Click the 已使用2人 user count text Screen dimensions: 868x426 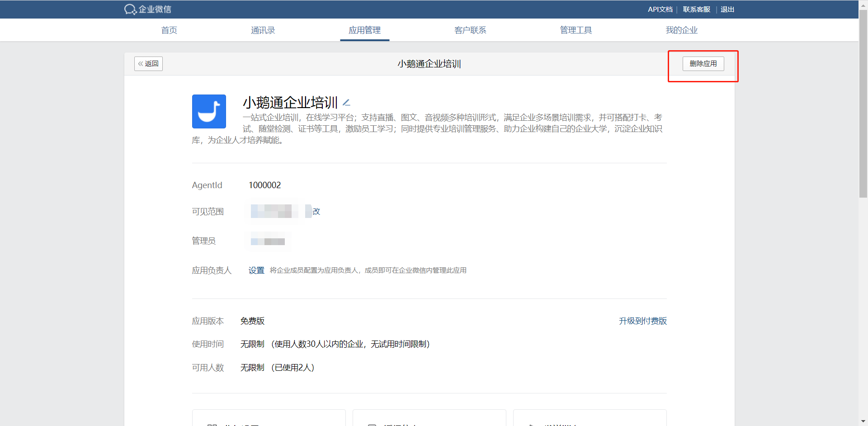point(293,368)
